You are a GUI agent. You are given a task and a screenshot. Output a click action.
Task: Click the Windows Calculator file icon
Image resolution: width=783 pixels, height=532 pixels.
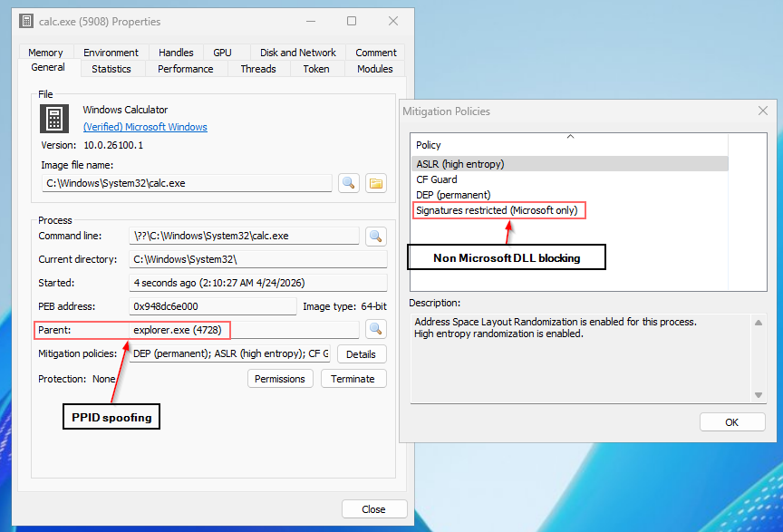54,119
